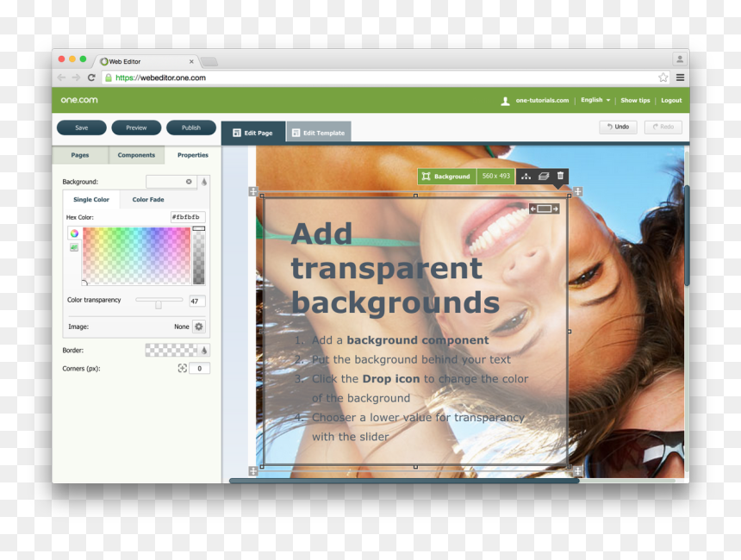Click the top-left move handle icon

pos(253,191)
